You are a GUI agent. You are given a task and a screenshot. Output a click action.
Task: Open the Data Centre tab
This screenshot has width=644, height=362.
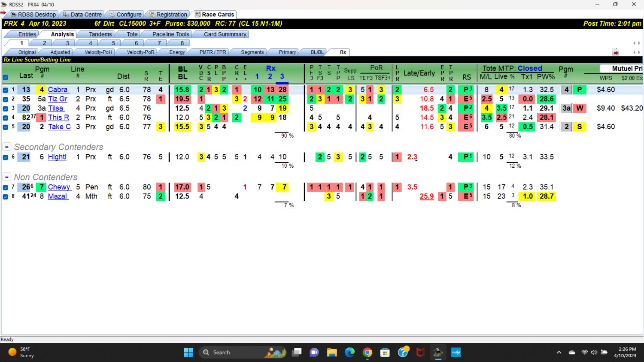[x=82, y=15]
